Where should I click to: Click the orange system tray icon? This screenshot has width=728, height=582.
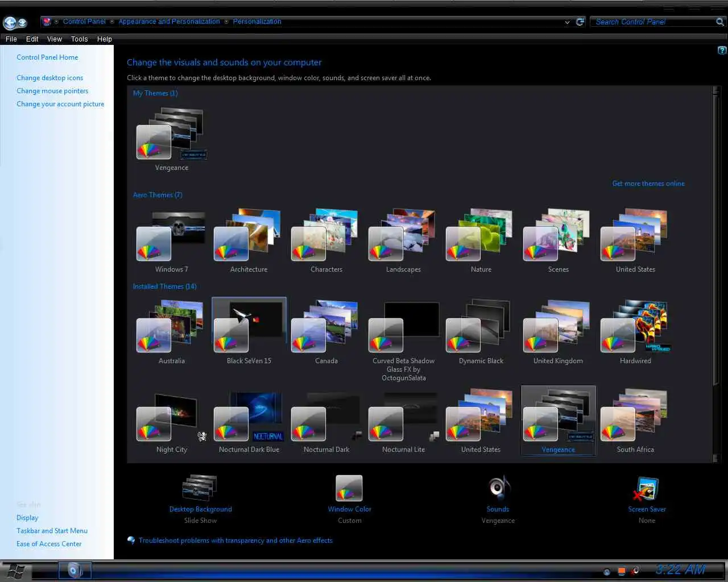coord(622,571)
